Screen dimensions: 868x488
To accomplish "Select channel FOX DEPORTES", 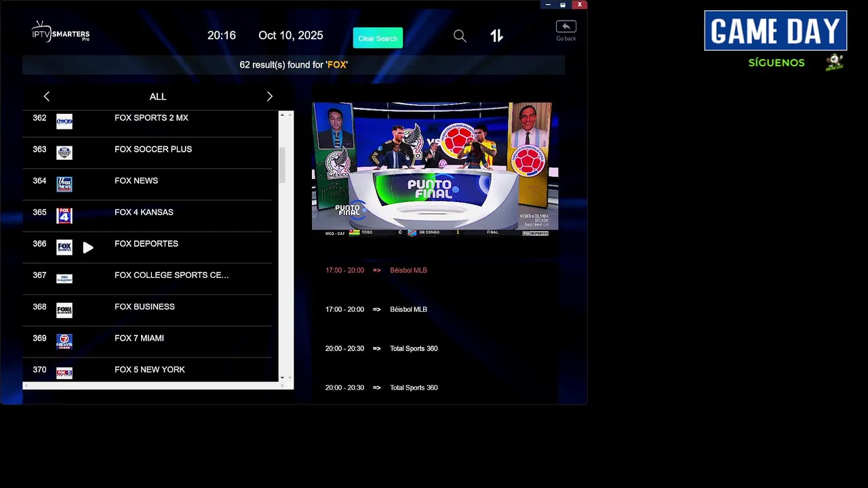I will [148, 247].
